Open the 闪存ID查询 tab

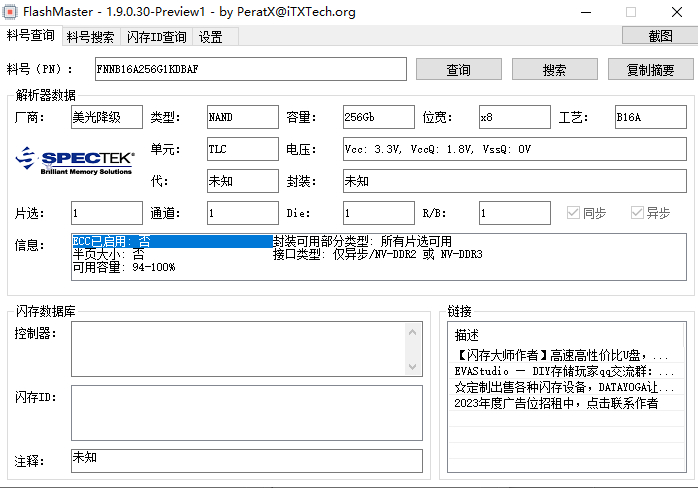157,37
